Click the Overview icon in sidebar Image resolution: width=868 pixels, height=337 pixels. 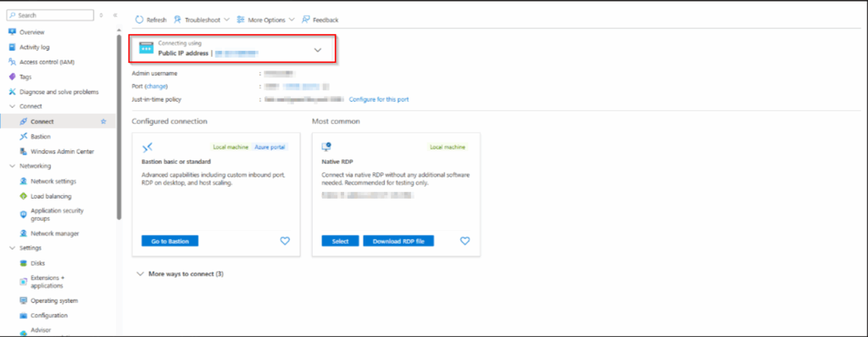[x=12, y=32]
